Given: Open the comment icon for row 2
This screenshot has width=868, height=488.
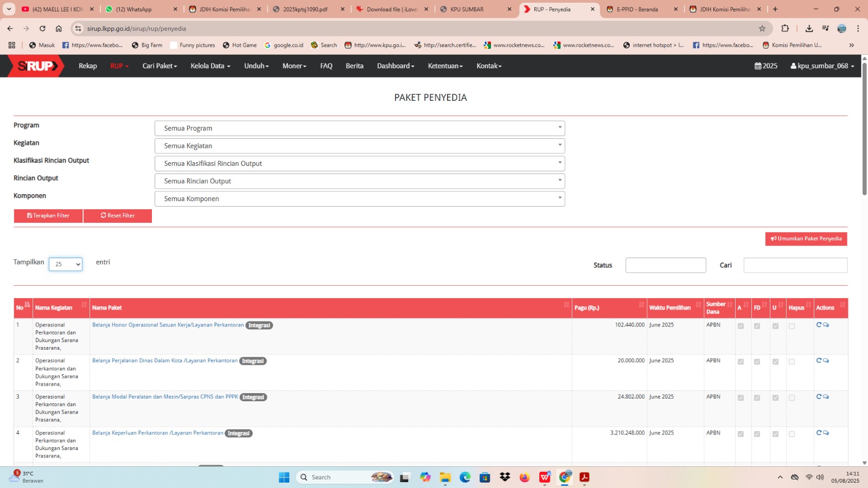Looking at the screenshot, I should 826,361.
